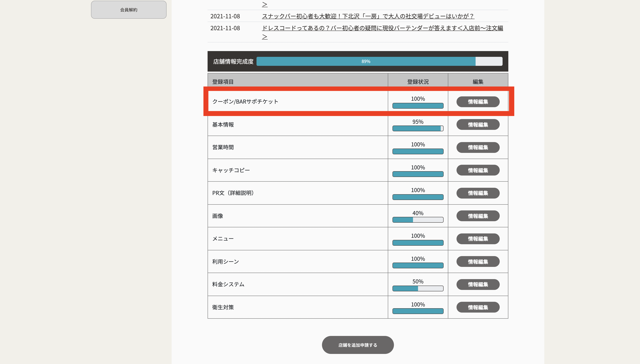
Task: Click 情報編集 for 営業時間
Action: pyautogui.click(x=478, y=147)
